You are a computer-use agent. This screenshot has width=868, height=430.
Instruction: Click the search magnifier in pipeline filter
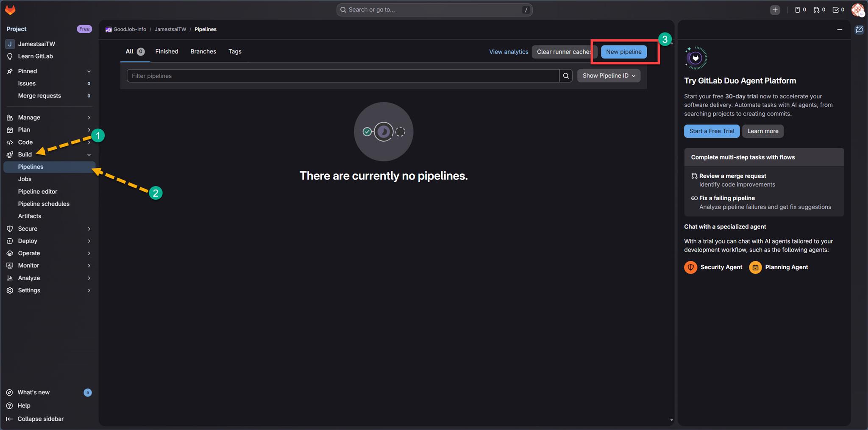[x=566, y=76]
